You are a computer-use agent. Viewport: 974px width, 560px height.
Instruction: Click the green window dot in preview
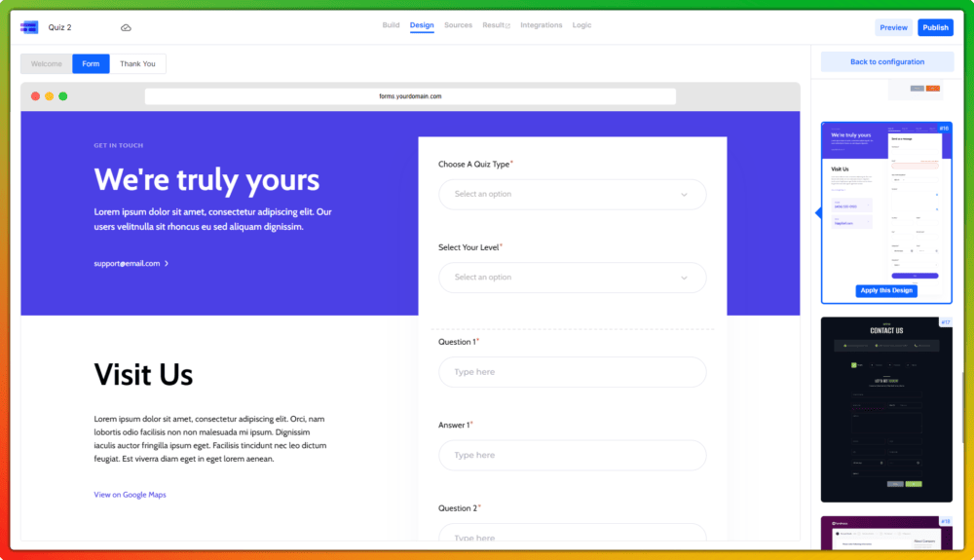tap(63, 96)
